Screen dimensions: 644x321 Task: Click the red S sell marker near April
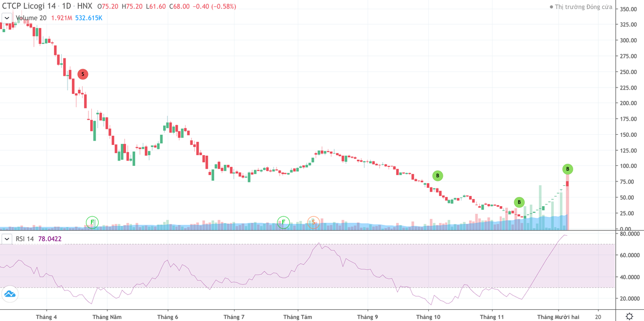tap(83, 74)
